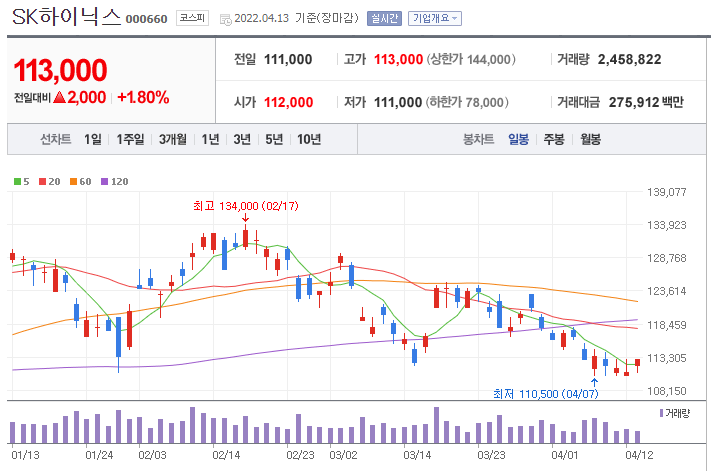This screenshot has width=711, height=471.
Task: Click the 거래량 value 2,458,822
Action: coord(629,59)
